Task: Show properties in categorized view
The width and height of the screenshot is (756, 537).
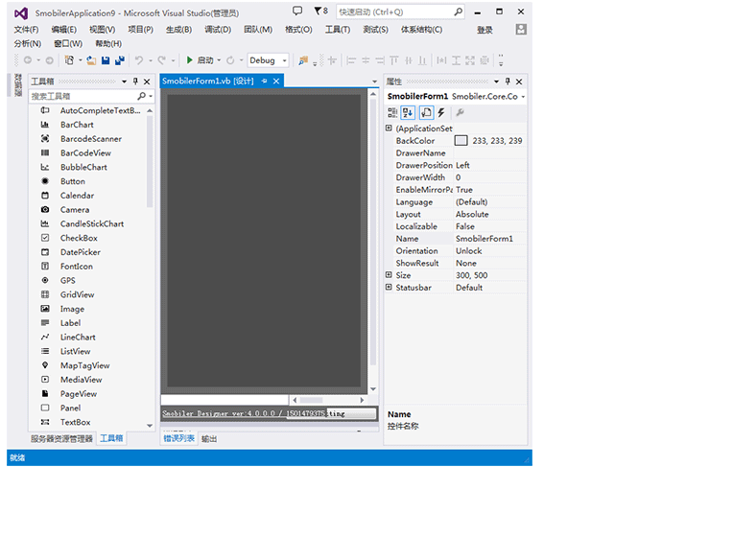Action: (392, 113)
